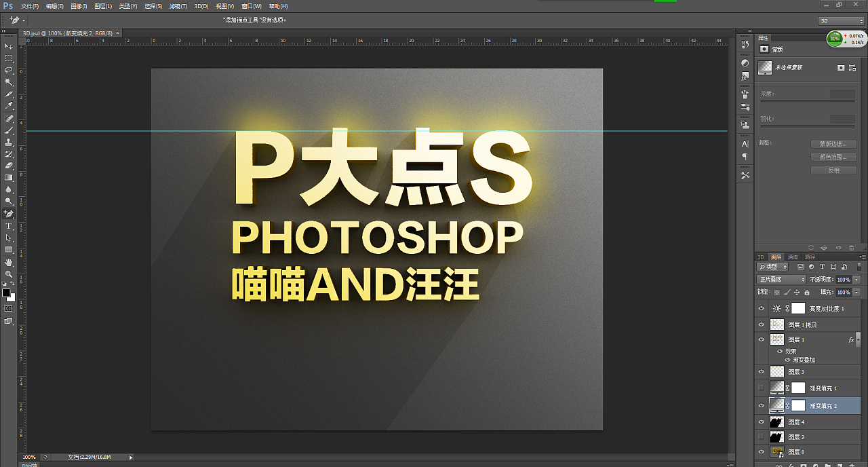
Task: Select the 渐变填充 2 layer mask thumbnail
Action: tap(798, 405)
